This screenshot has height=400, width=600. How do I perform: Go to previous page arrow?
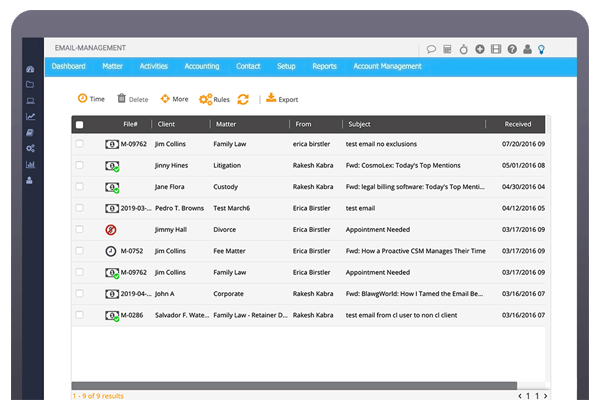click(x=520, y=396)
